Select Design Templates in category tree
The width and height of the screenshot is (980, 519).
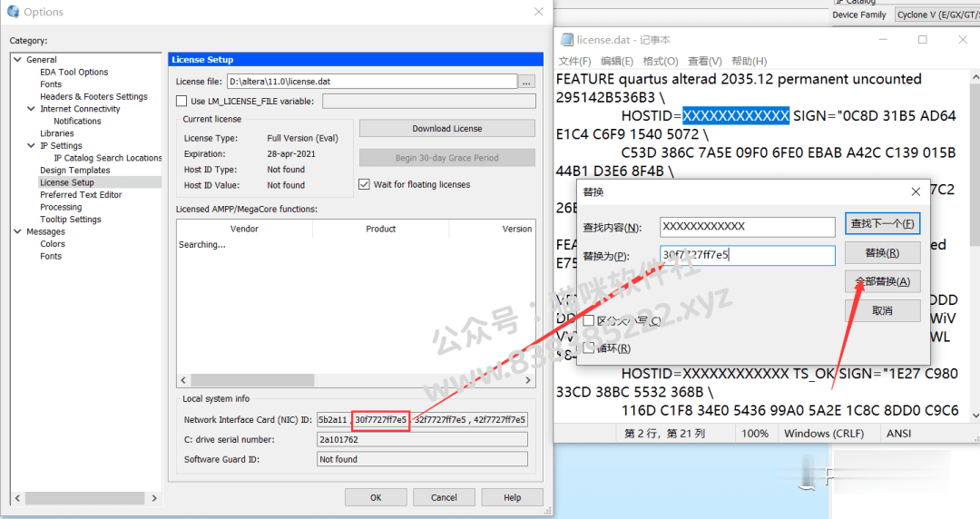(75, 170)
